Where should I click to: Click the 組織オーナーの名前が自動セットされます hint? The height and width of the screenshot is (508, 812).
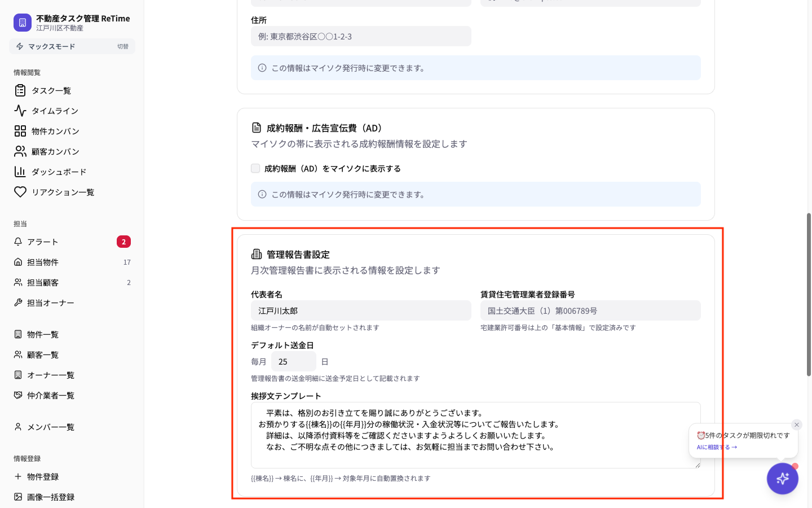coord(315,327)
